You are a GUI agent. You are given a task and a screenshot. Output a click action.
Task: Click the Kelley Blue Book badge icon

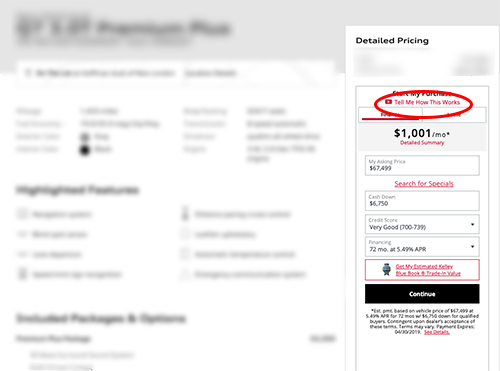coord(387,270)
